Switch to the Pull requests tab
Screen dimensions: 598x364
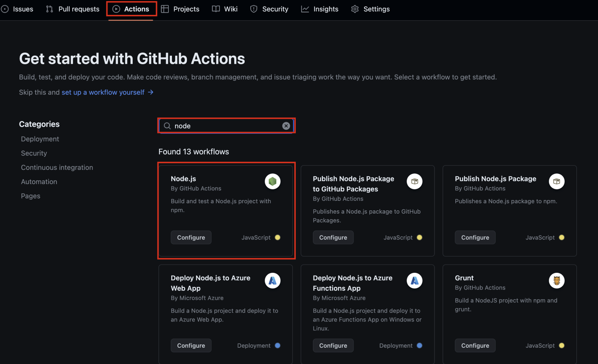point(73,9)
